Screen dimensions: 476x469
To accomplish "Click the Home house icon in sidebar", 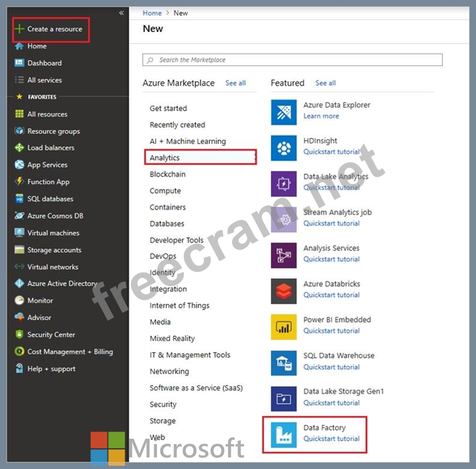I will pos(19,46).
